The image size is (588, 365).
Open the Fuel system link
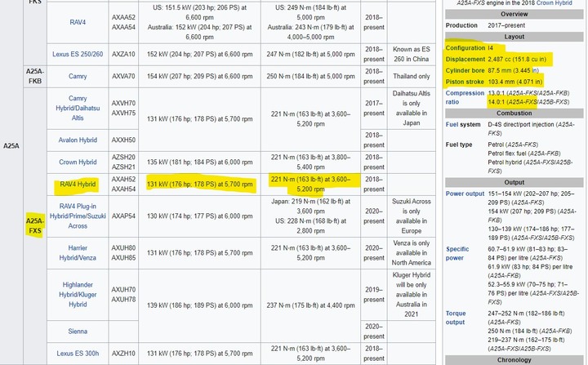click(x=452, y=124)
